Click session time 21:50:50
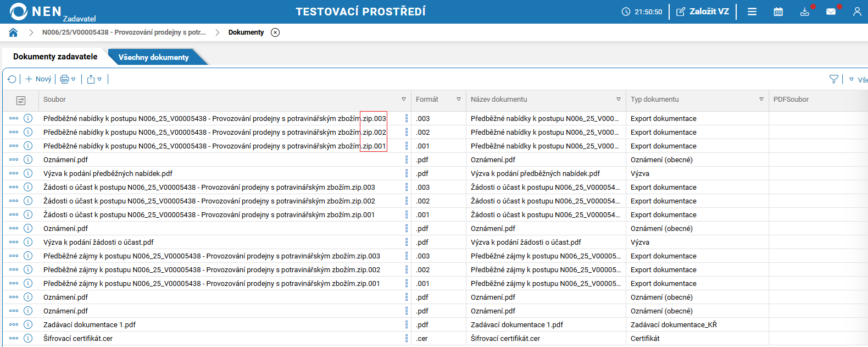868x347 pixels. point(648,12)
